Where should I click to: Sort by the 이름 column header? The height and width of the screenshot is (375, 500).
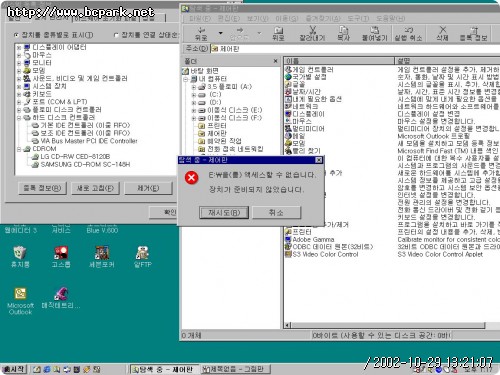[339, 61]
